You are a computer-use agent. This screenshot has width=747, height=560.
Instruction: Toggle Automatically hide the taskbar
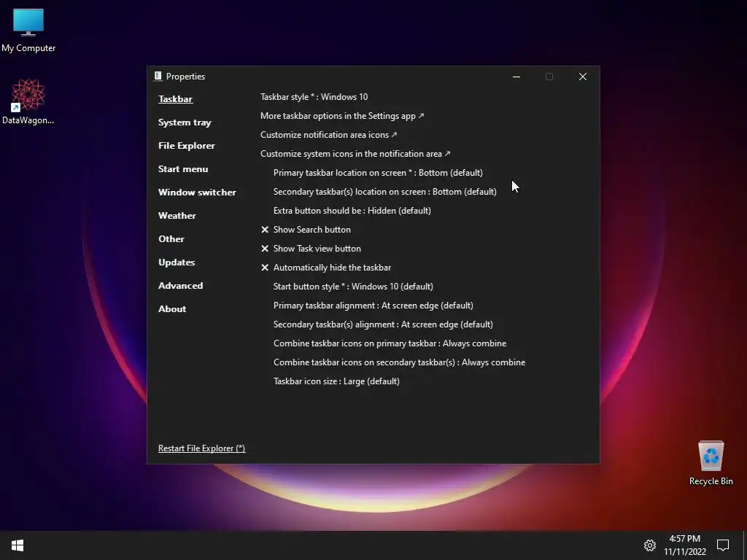coord(326,268)
